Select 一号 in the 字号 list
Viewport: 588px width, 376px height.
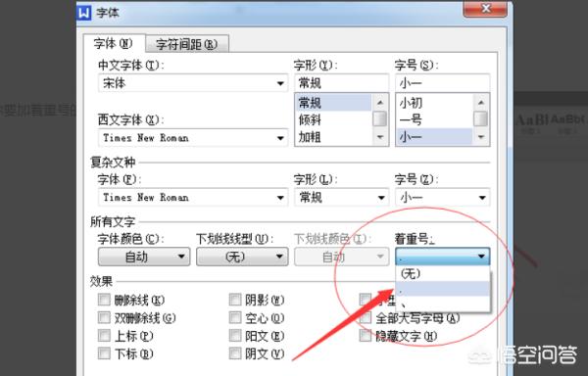click(x=434, y=119)
